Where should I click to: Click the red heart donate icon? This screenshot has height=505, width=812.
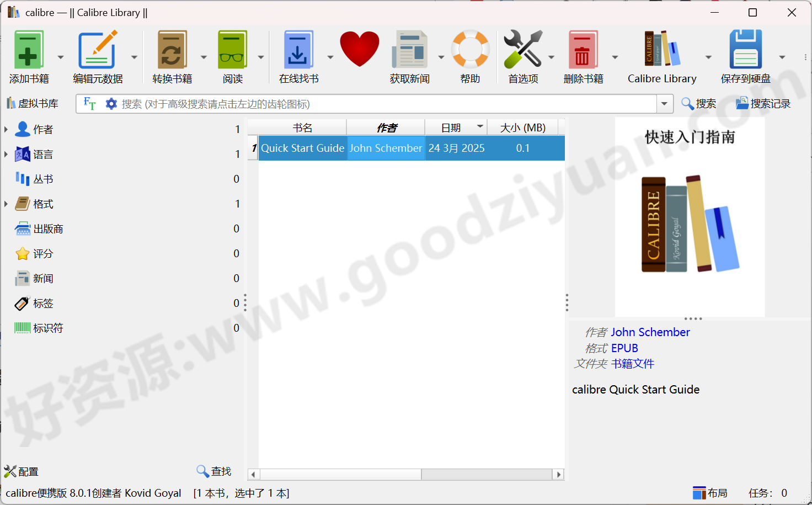pos(360,49)
